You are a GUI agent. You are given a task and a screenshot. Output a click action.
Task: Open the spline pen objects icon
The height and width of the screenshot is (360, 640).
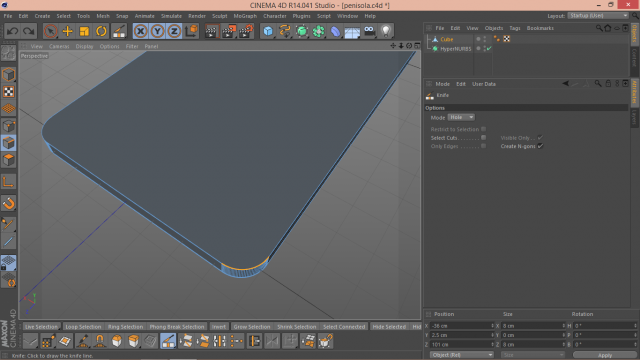(285, 31)
